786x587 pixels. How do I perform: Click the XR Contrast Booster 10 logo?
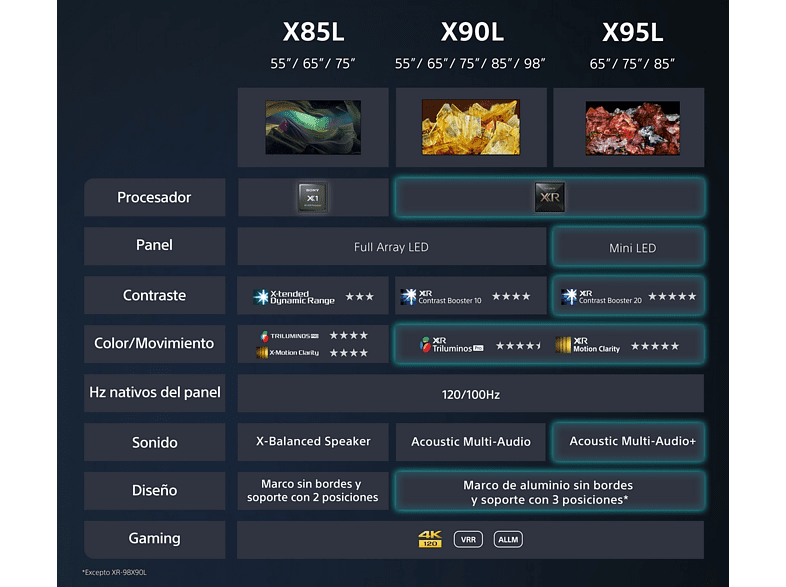(x=441, y=297)
